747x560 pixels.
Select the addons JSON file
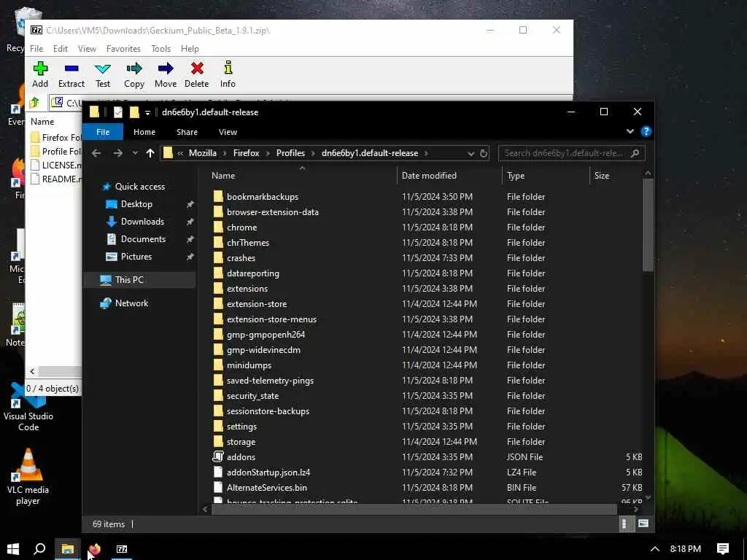pyautogui.click(x=241, y=457)
